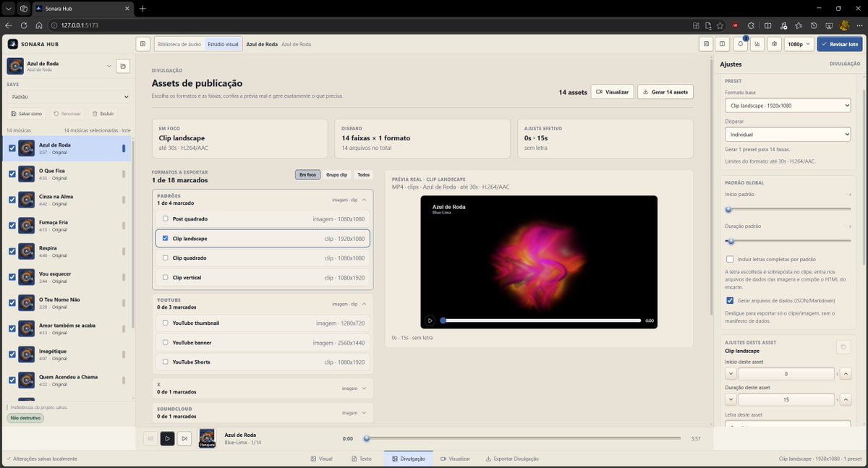The image size is (868, 468).
Task: Open the Padrão save preset dropdown
Action: pos(68,96)
